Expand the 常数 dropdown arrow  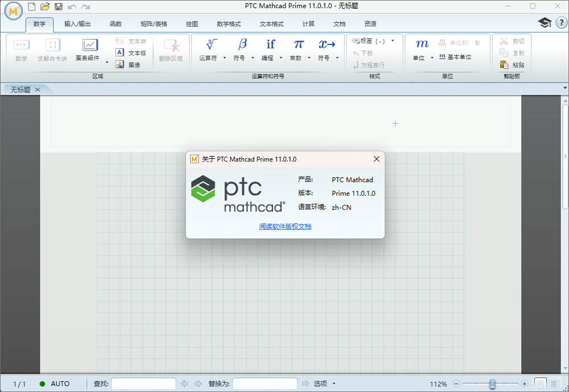click(x=309, y=57)
